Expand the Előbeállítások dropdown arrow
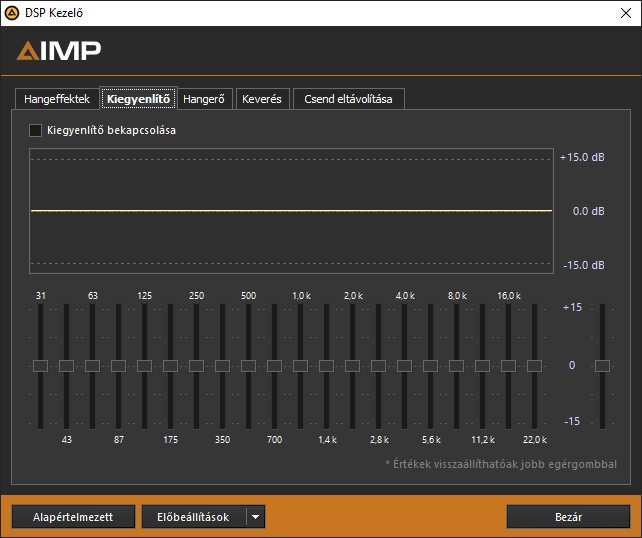 click(x=255, y=517)
